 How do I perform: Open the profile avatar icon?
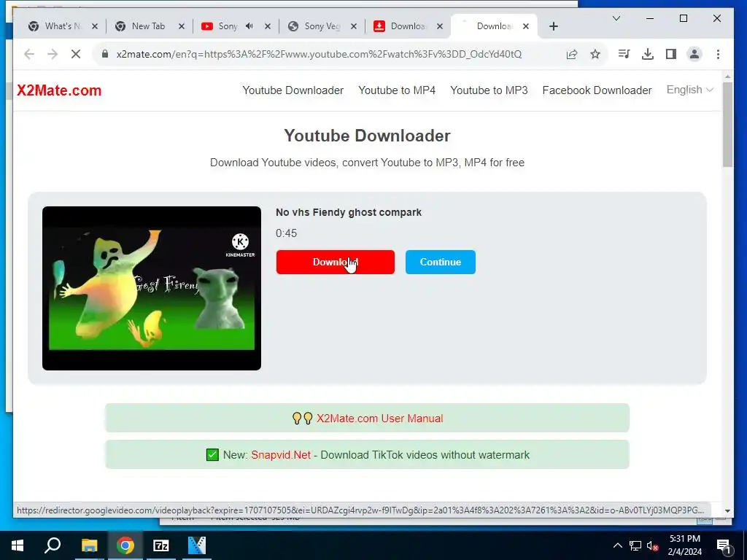click(694, 54)
